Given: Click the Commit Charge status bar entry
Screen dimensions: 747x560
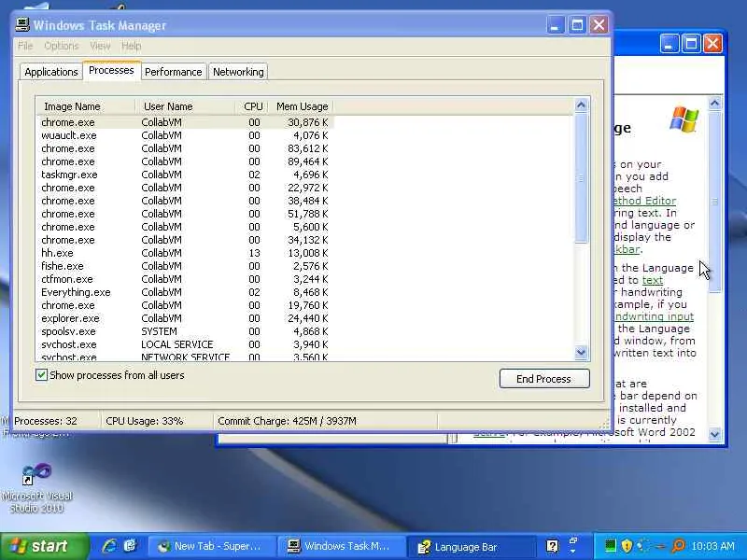Looking at the screenshot, I should 326,421.
